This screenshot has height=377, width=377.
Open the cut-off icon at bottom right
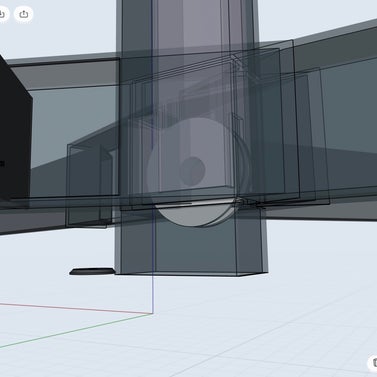[373, 363]
